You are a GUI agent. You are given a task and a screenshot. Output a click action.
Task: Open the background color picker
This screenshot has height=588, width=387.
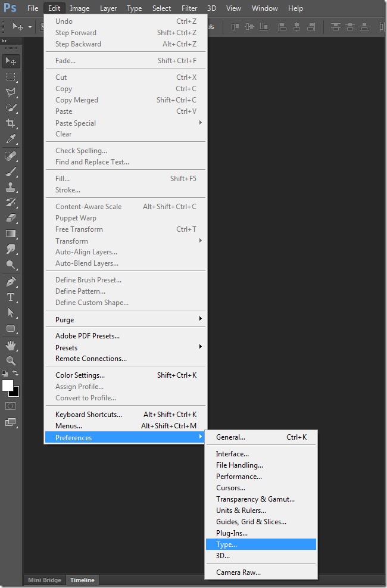click(15, 393)
